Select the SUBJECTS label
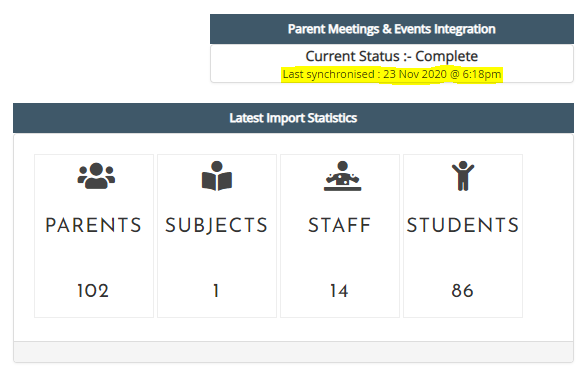Viewport: 580px width, 371px height. point(217,225)
